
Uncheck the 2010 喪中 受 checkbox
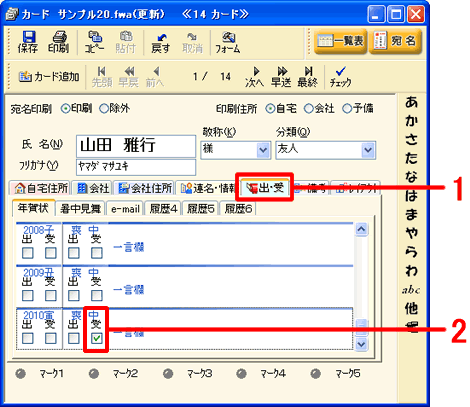pyautogui.click(x=97, y=338)
